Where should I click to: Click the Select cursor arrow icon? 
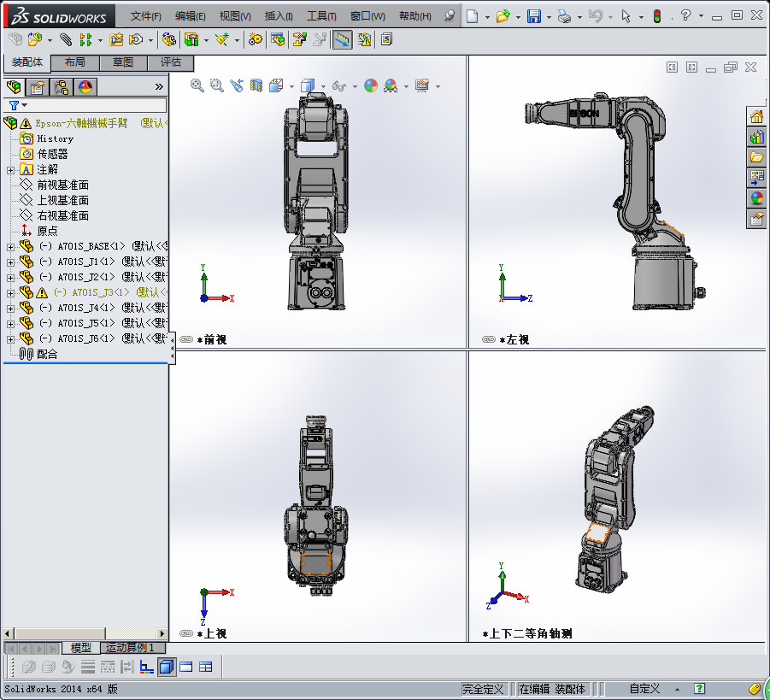tap(626, 16)
